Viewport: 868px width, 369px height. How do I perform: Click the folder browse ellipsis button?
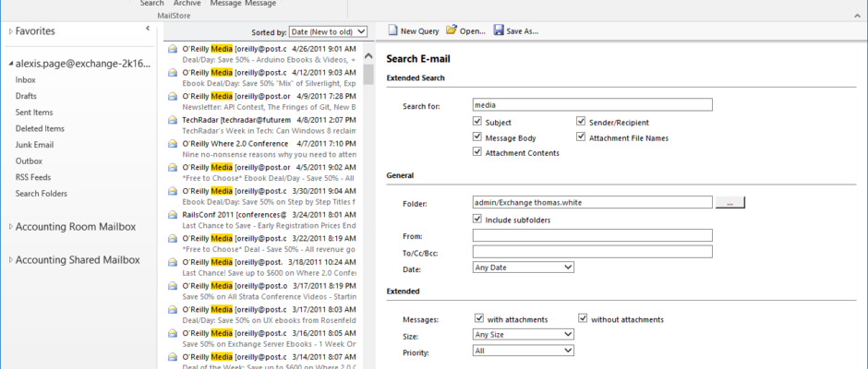tap(730, 202)
